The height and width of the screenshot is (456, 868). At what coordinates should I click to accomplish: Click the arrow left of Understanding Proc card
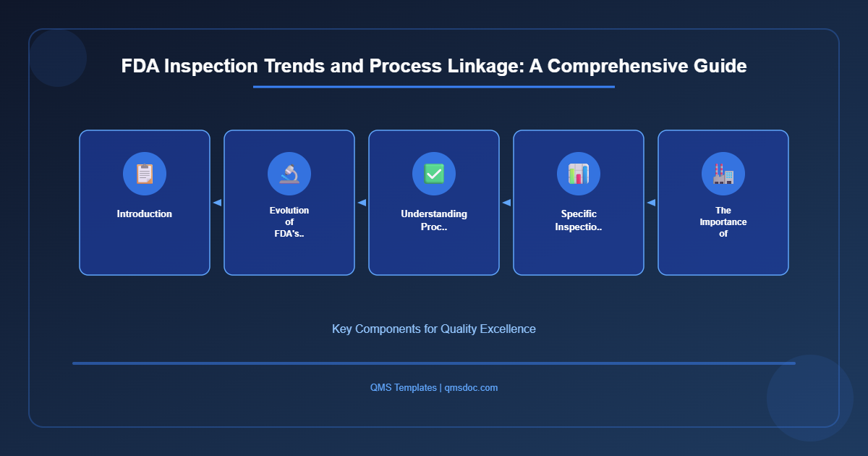tap(362, 203)
